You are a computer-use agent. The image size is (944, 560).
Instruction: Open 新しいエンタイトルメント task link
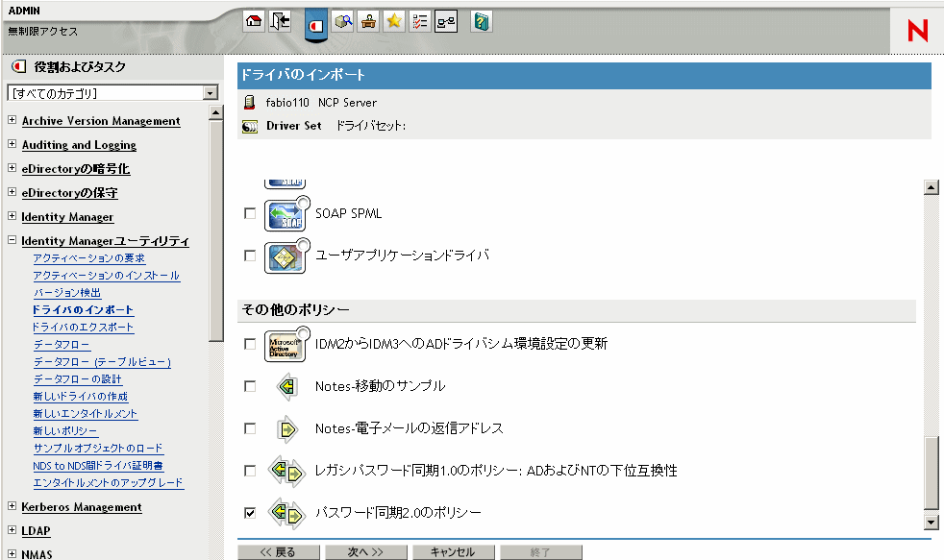coord(86,414)
